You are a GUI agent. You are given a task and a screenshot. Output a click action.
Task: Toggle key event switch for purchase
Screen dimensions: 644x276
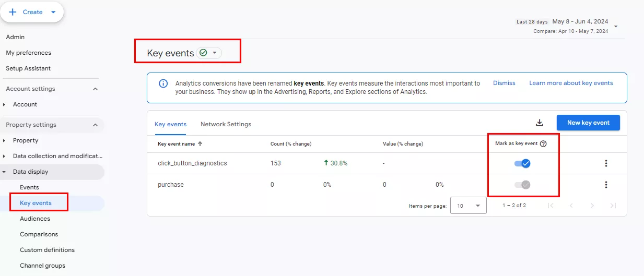(x=522, y=185)
